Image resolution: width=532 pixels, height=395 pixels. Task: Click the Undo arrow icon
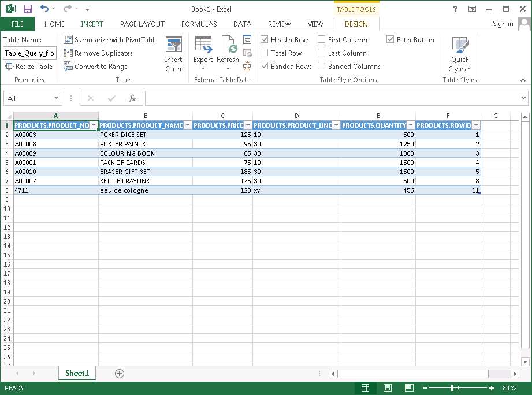click(44, 9)
